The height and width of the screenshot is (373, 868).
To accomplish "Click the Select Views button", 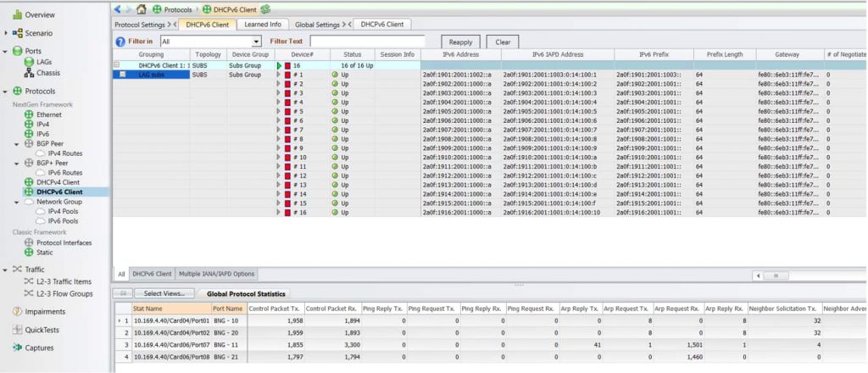I will click(164, 294).
